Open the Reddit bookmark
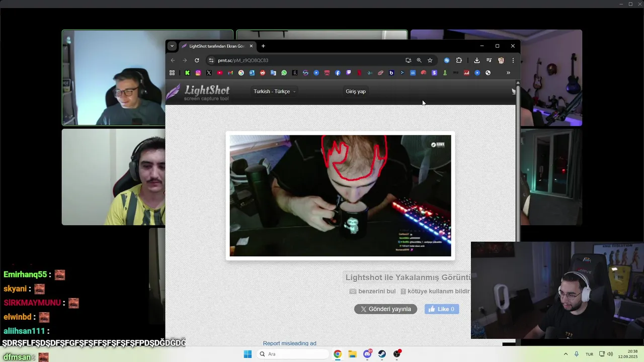644x362 pixels. [263, 73]
